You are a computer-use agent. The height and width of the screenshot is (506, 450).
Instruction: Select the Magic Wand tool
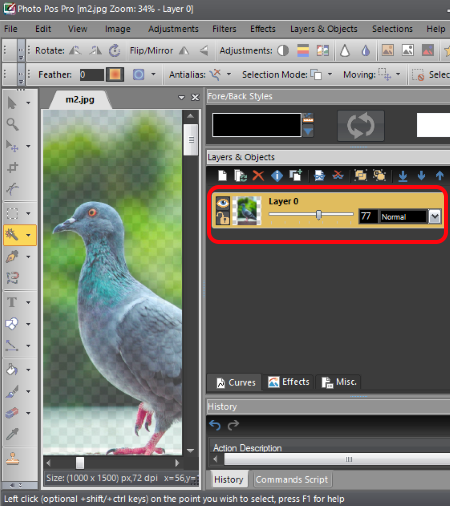pos(12,235)
